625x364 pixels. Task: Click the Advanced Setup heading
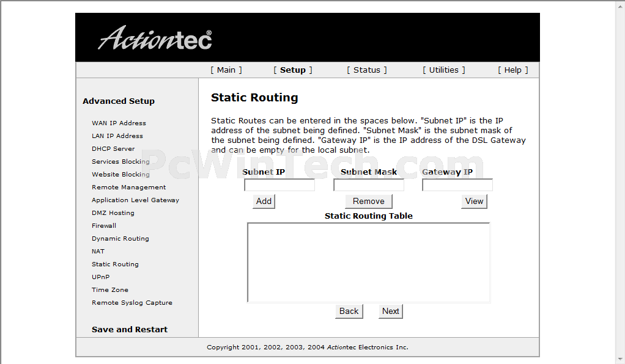(119, 101)
